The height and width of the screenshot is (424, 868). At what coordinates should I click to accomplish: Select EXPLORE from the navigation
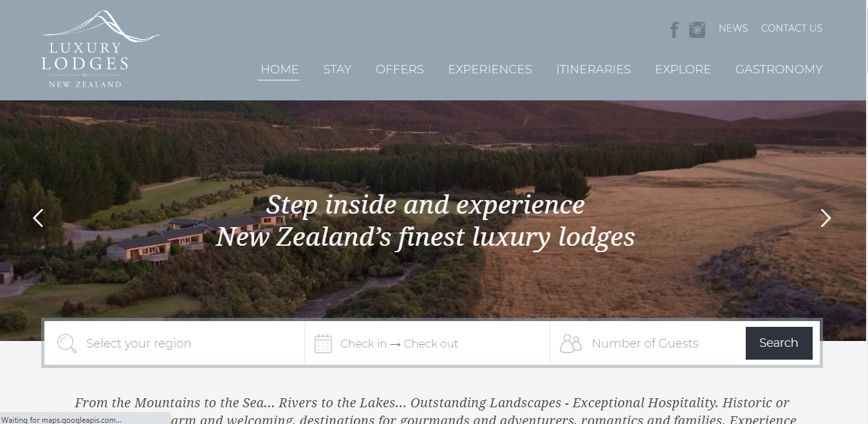click(x=683, y=69)
